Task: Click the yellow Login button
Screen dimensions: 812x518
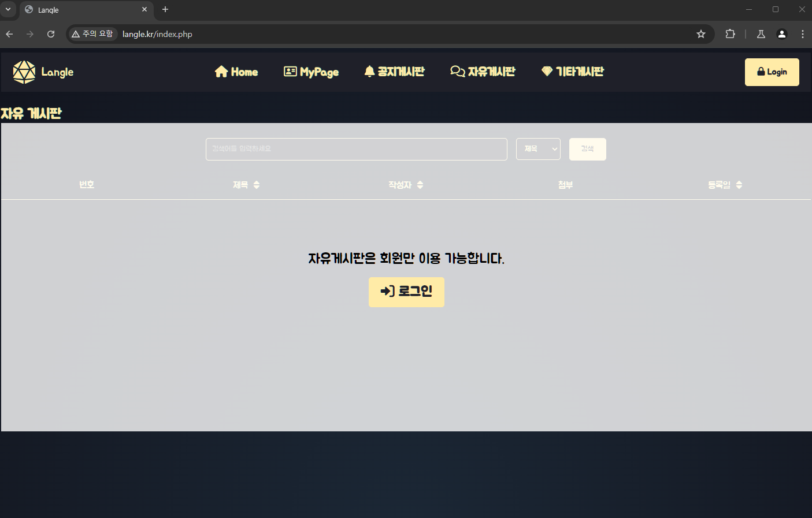Action: pos(772,72)
